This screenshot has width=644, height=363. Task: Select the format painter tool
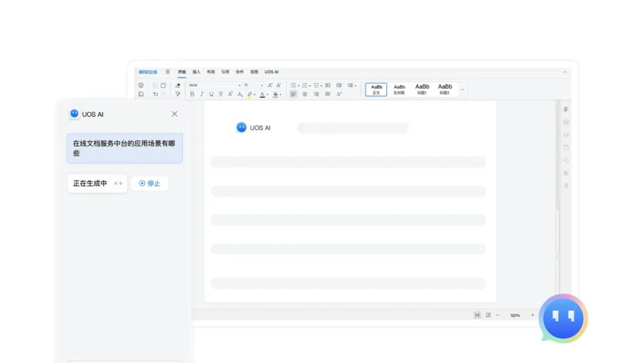178,94
